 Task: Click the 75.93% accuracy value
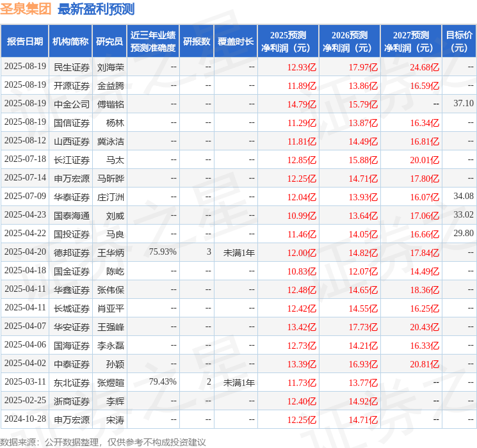pyautogui.click(x=163, y=252)
